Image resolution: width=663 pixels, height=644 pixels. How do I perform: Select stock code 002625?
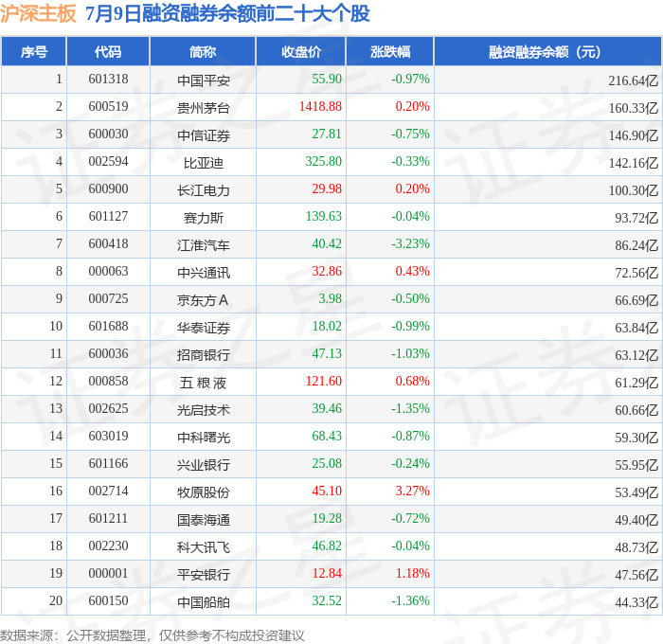pyautogui.click(x=108, y=409)
